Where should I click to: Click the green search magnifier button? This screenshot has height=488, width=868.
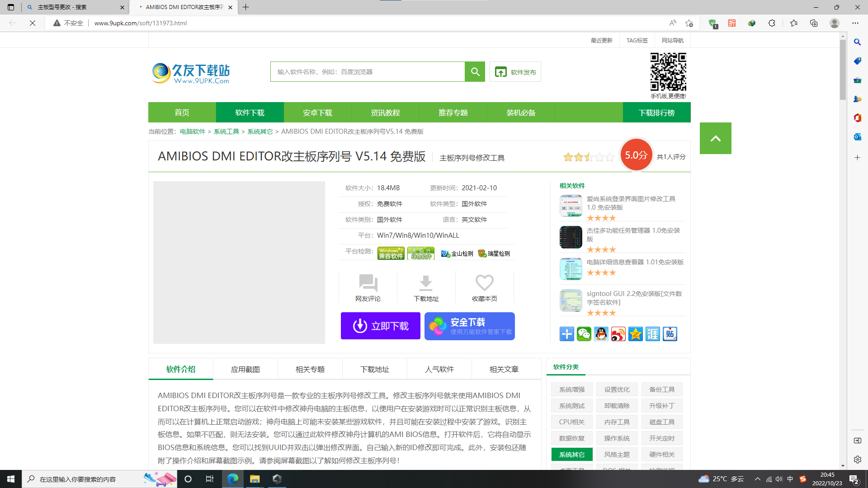475,72
